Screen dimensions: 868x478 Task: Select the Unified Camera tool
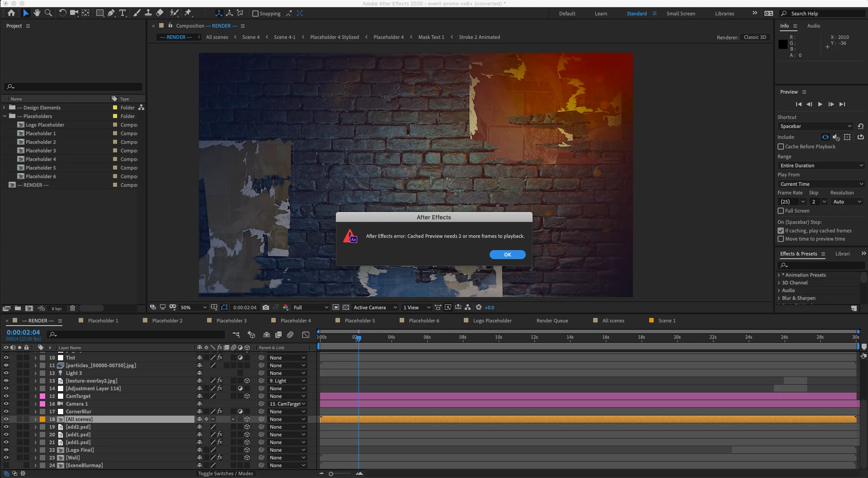pyautogui.click(x=74, y=13)
